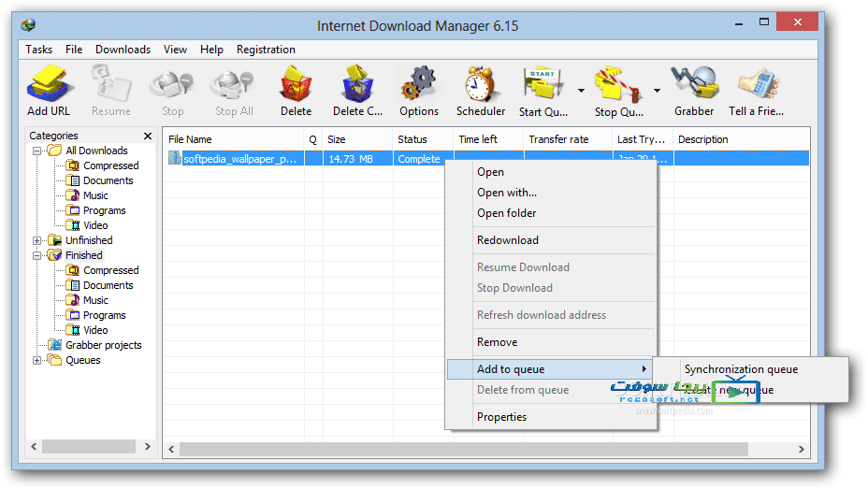Select Documents under All Downloads
The image size is (868, 489).
pos(108,180)
